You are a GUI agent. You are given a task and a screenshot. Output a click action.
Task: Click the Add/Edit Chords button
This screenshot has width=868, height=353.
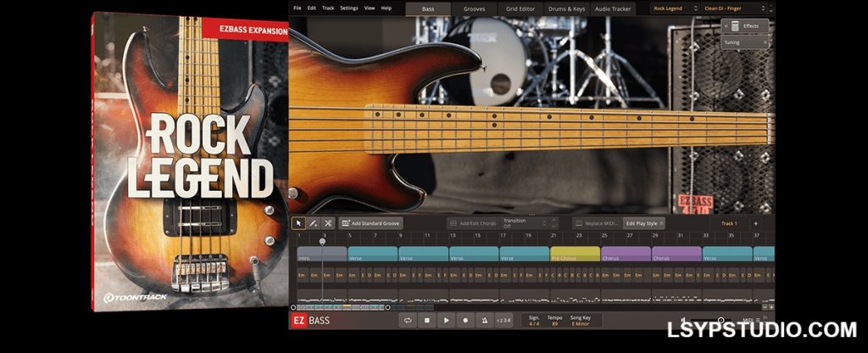click(x=471, y=223)
